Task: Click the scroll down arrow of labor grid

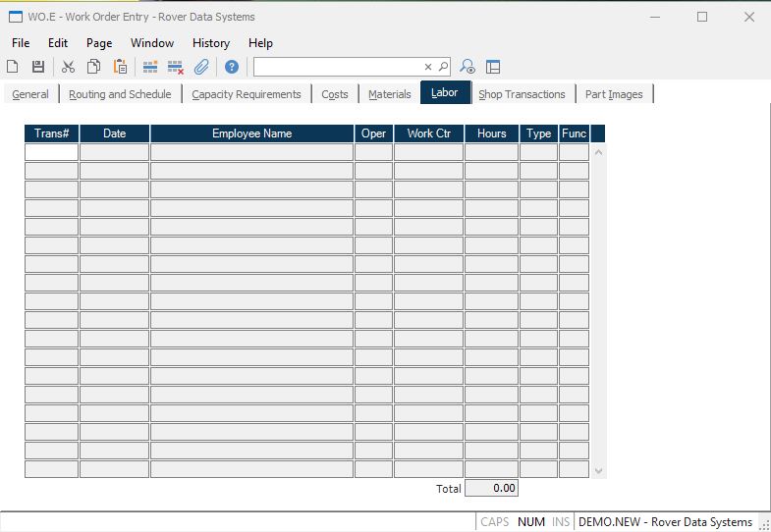Action: [598, 471]
